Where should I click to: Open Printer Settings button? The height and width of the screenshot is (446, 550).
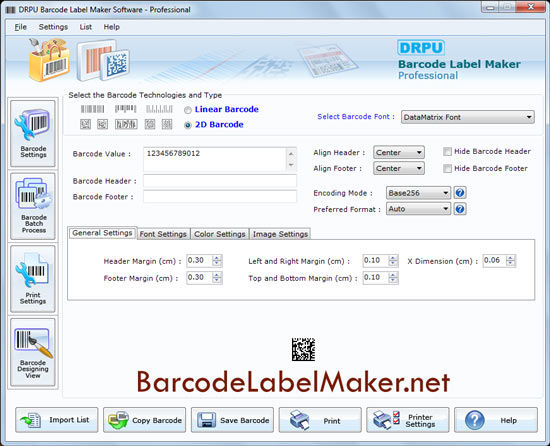pos(408,420)
